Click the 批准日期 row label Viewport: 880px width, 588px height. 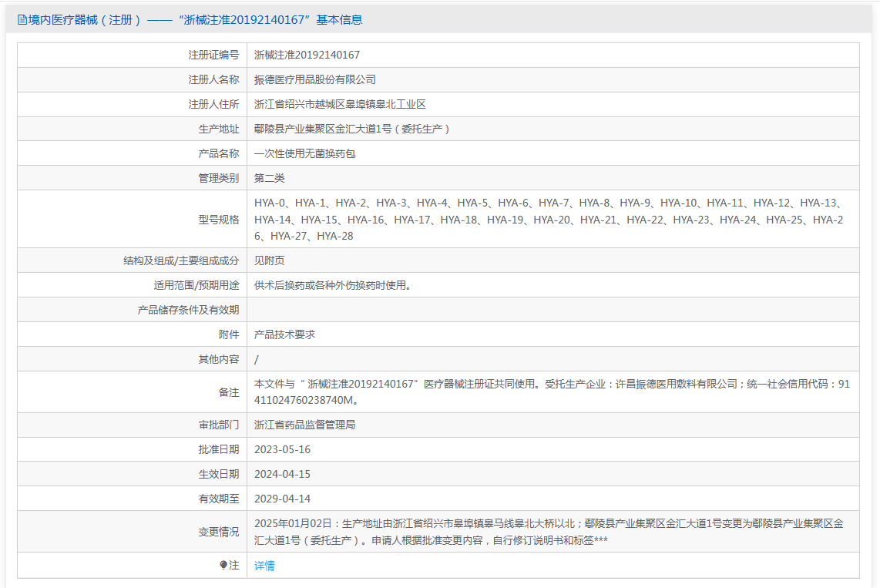pos(219,449)
